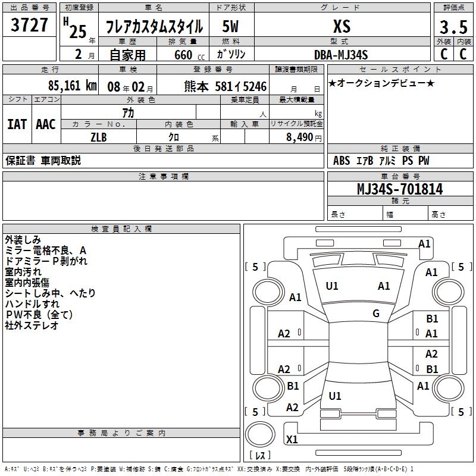This screenshot has height=476, width=476.
Task: Click the model code DBA-MJ34S
Action: pos(341,55)
